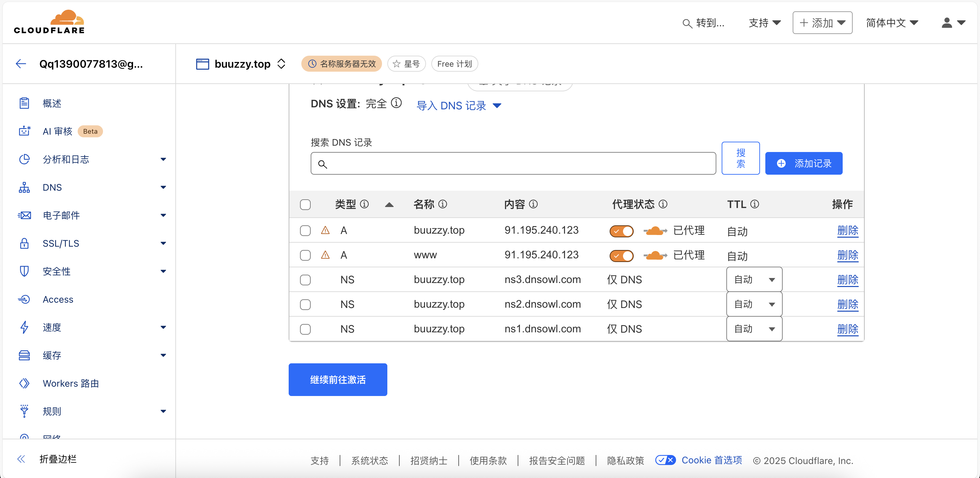
Task: Click 速度 lightning bolt icon
Action: [24, 327]
